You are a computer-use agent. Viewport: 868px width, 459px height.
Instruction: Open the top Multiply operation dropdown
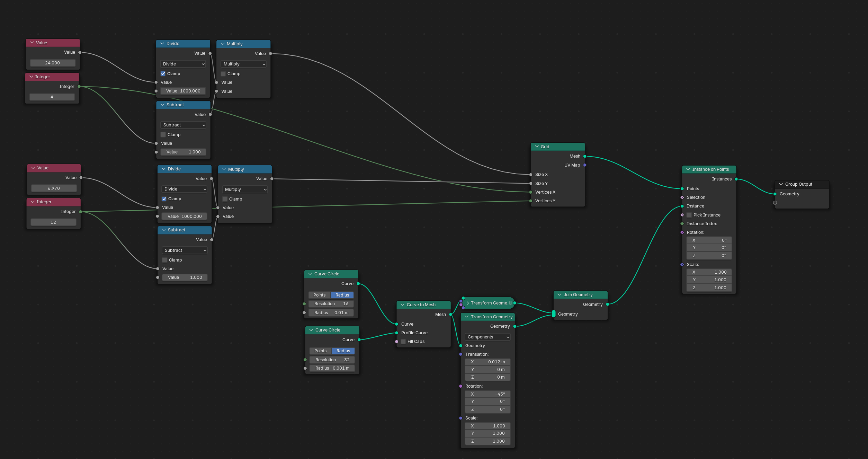[243, 64]
